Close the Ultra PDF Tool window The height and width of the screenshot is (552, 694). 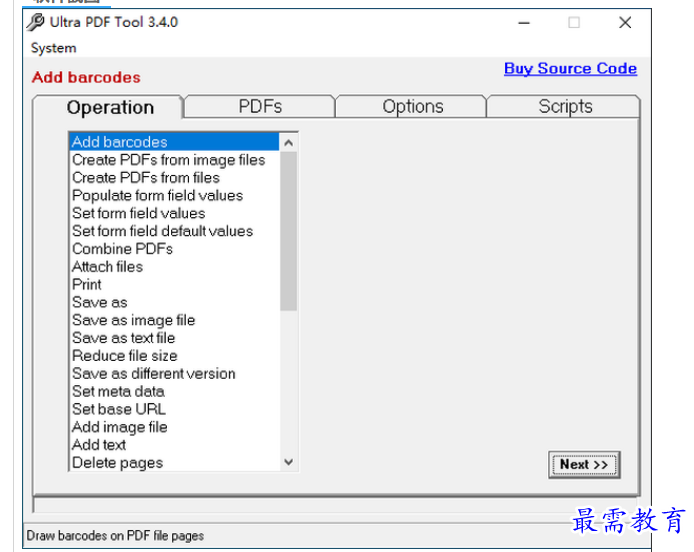(625, 23)
